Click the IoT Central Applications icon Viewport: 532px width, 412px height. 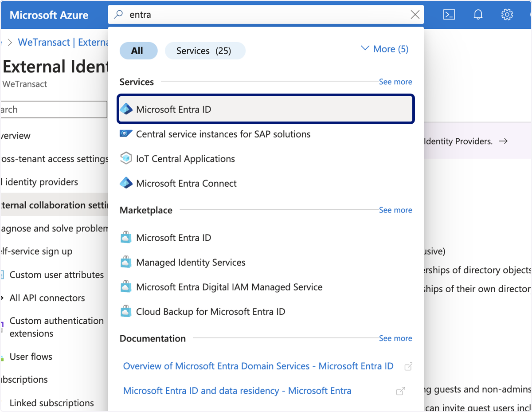(x=126, y=158)
